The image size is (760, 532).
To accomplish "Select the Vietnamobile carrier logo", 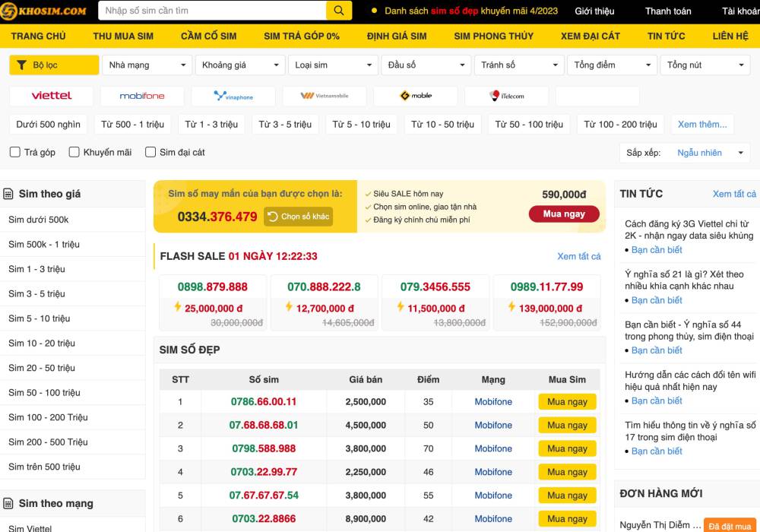I will click(x=325, y=96).
